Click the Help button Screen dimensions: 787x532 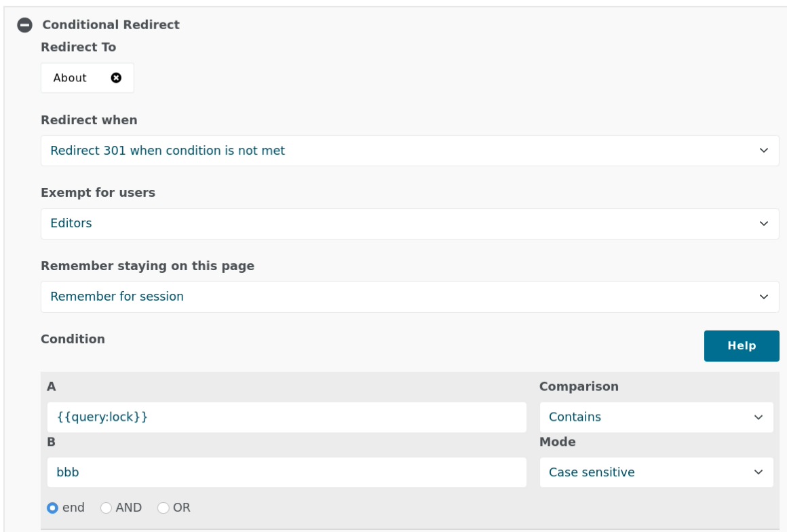pyautogui.click(x=742, y=346)
